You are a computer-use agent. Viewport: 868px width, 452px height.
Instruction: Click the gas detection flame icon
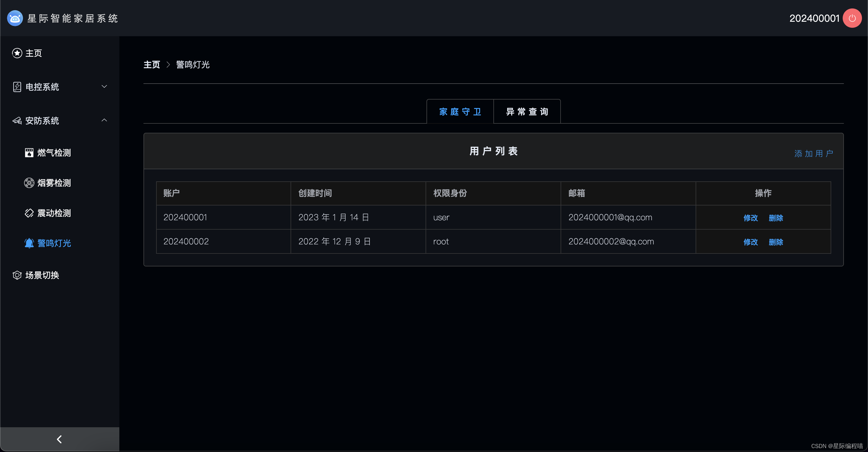[29, 153]
